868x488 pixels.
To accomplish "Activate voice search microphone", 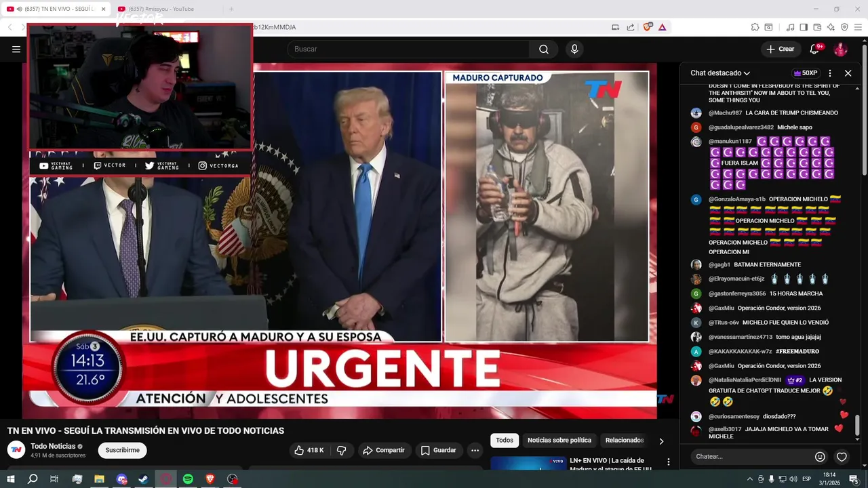I will (574, 49).
